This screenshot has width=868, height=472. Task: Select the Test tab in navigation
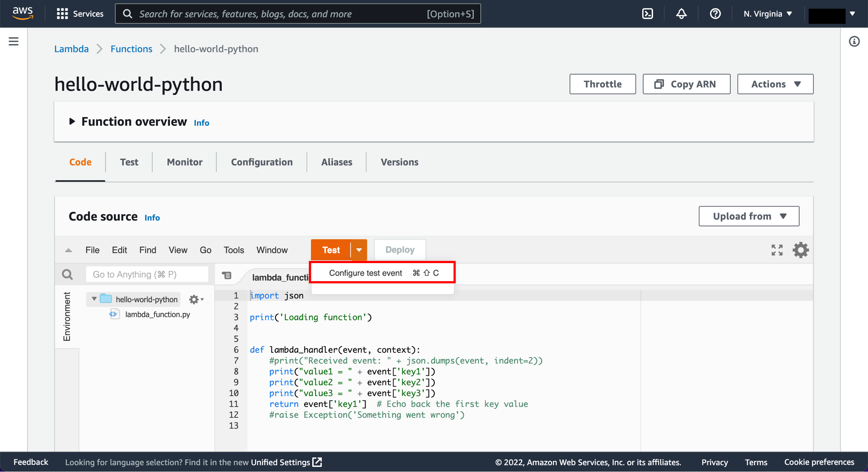coord(128,162)
